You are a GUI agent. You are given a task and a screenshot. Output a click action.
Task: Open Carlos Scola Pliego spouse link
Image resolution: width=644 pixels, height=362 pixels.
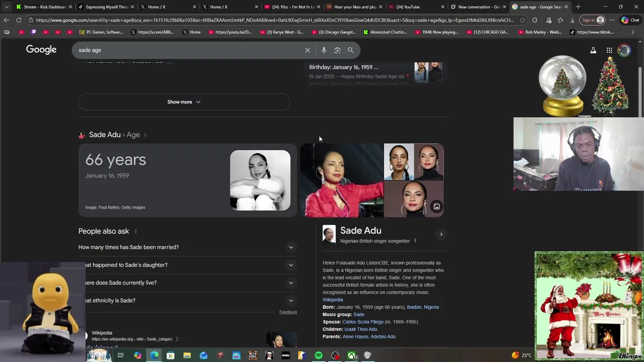(363, 322)
